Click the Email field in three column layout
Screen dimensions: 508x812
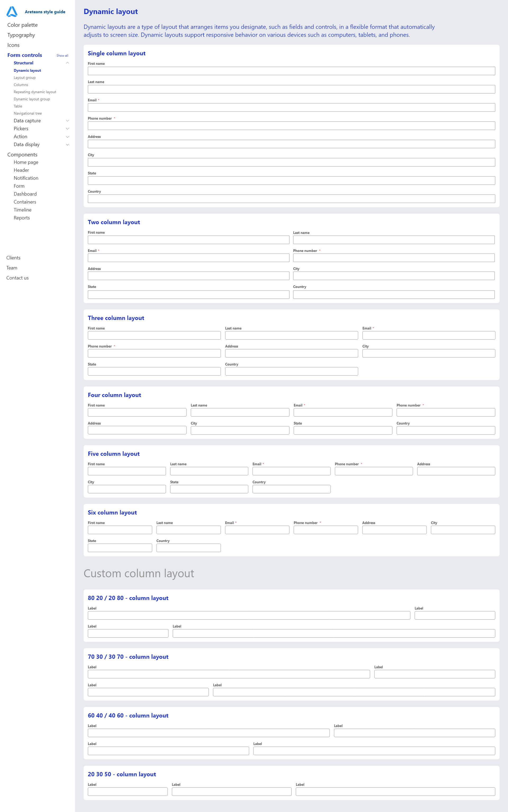[x=428, y=335]
